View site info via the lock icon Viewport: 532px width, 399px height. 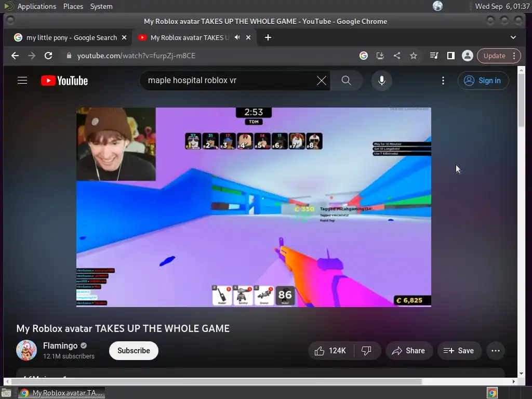69,56
